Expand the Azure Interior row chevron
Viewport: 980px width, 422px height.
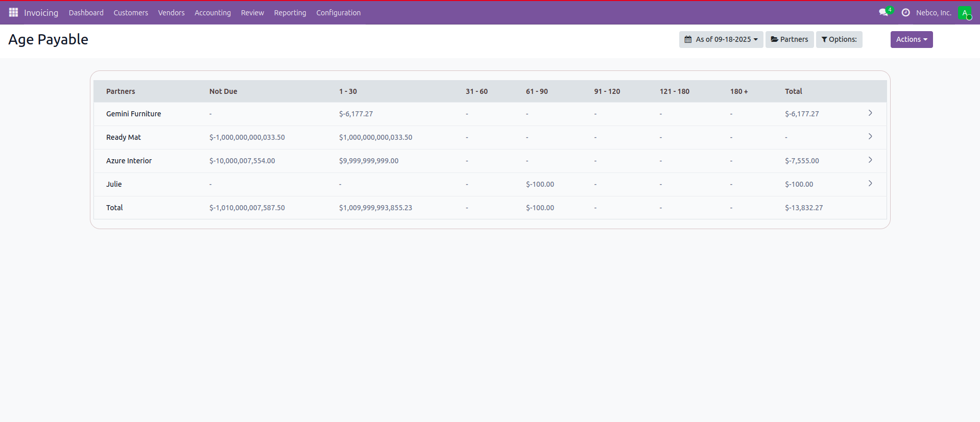tap(870, 160)
